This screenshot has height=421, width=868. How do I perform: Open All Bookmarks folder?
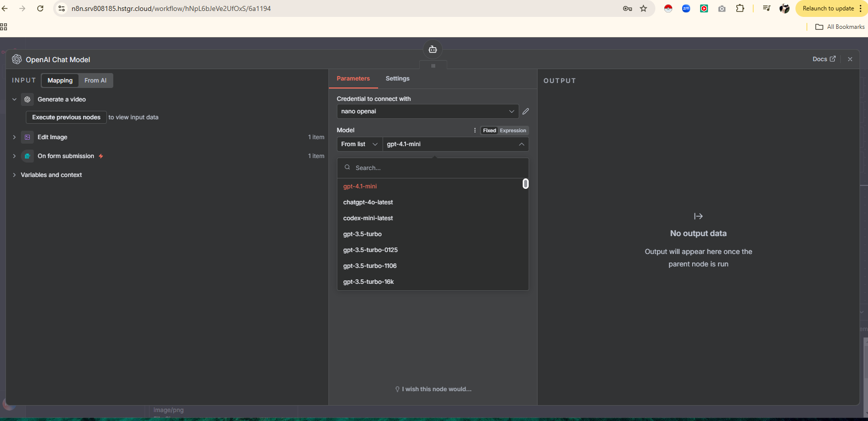point(840,27)
